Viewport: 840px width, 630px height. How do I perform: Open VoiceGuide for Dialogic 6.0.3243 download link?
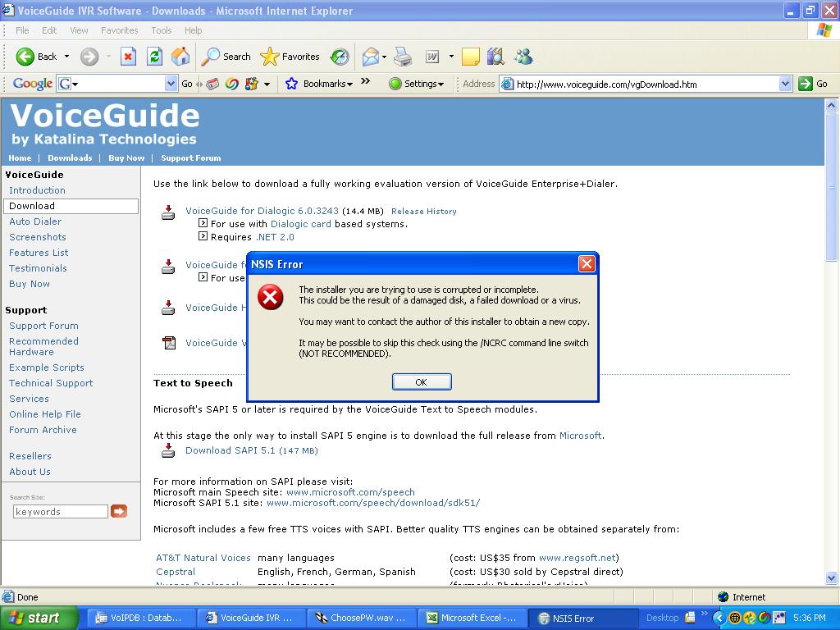[262, 211]
